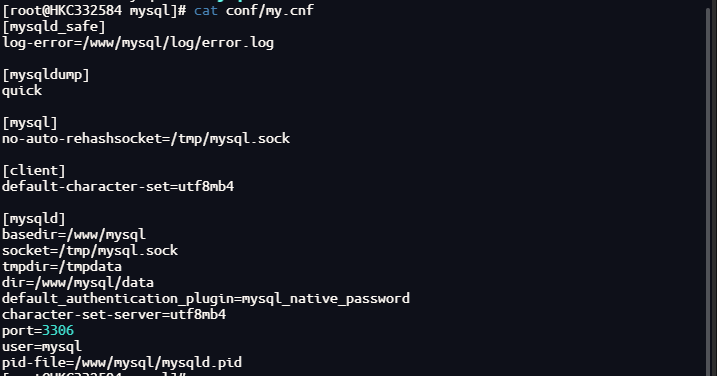717x376 pixels.
Task: Click the [client] section header
Action: point(34,171)
